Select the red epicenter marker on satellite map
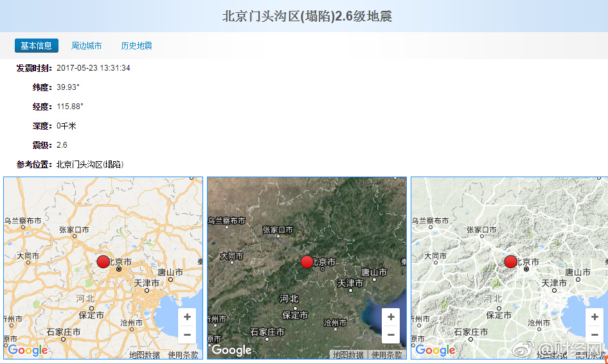Screen dimensions: 608x364 pos(307,261)
